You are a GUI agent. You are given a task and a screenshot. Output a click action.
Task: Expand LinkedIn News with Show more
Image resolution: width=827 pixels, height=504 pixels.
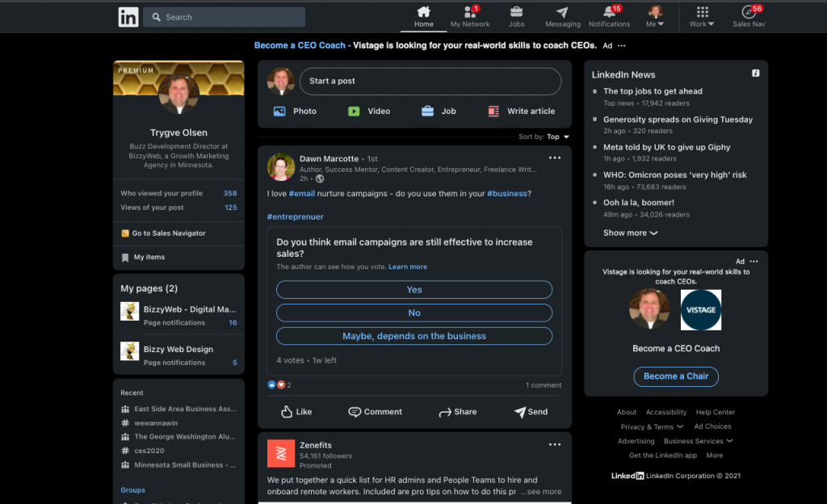tap(630, 233)
